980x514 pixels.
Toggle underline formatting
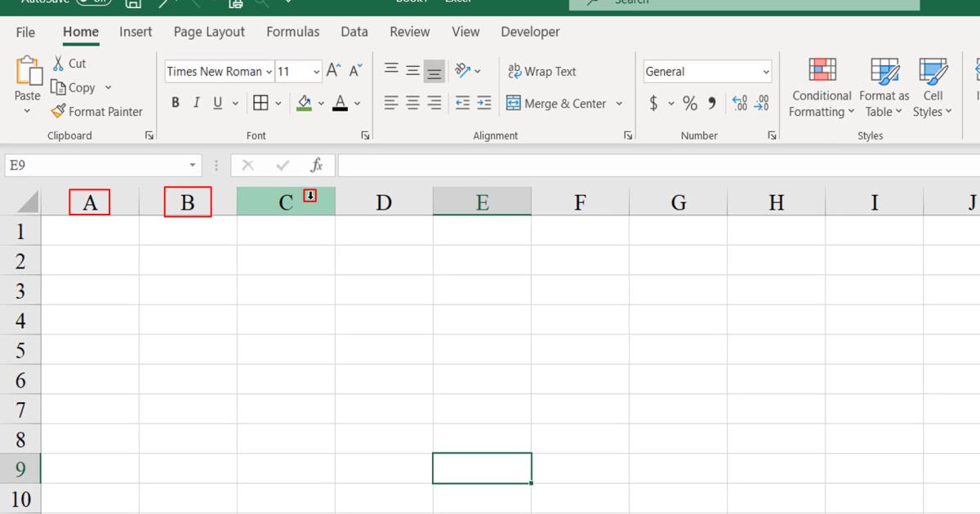tap(216, 103)
